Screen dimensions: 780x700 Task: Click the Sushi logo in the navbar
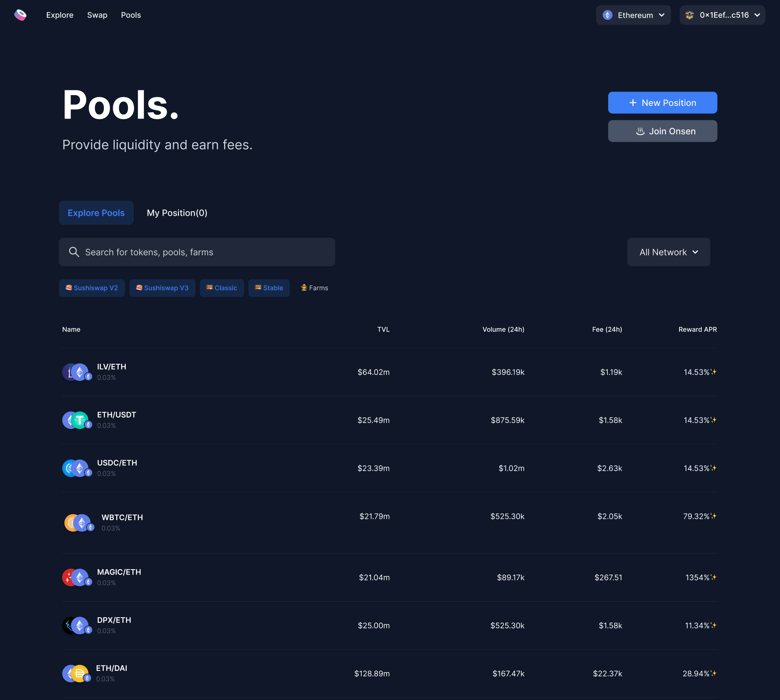click(20, 15)
